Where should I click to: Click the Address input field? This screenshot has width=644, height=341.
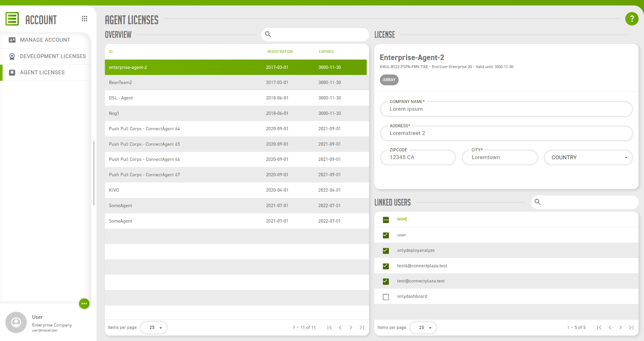(x=506, y=133)
